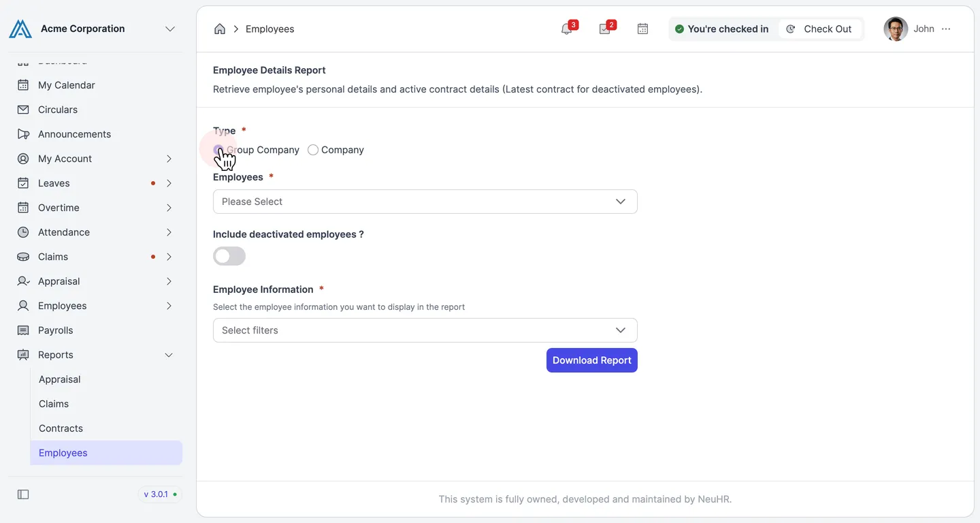Expand the Overtime submenu chevron
980x523 pixels.
(x=169, y=208)
